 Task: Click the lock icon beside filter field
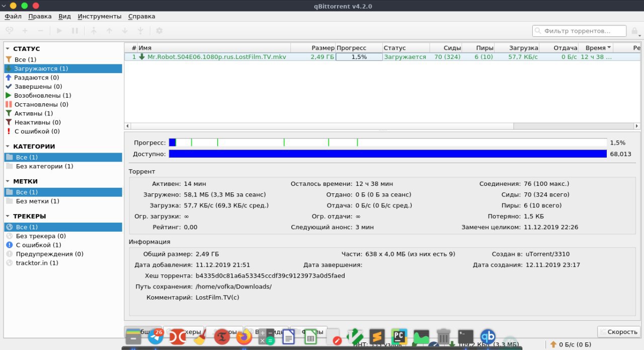[x=634, y=31]
